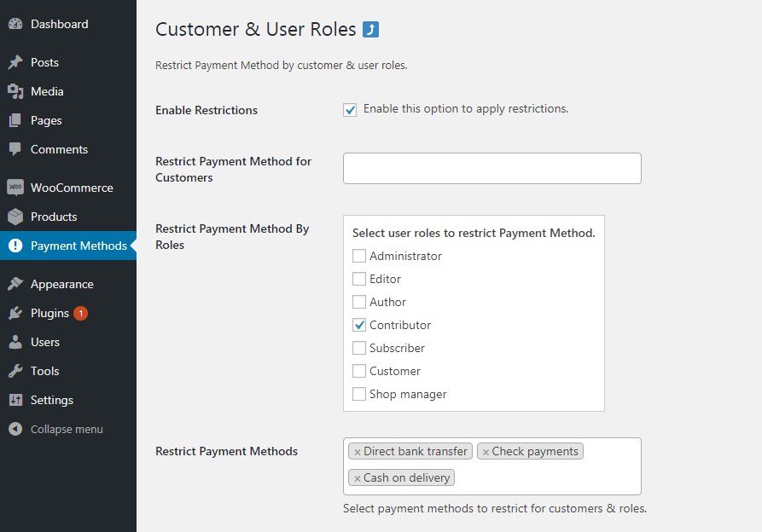Tick the Shop manager role checkbox

(359, 394)
